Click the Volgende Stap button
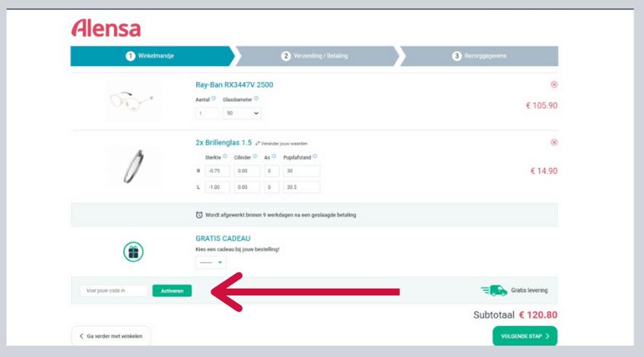 524,336
